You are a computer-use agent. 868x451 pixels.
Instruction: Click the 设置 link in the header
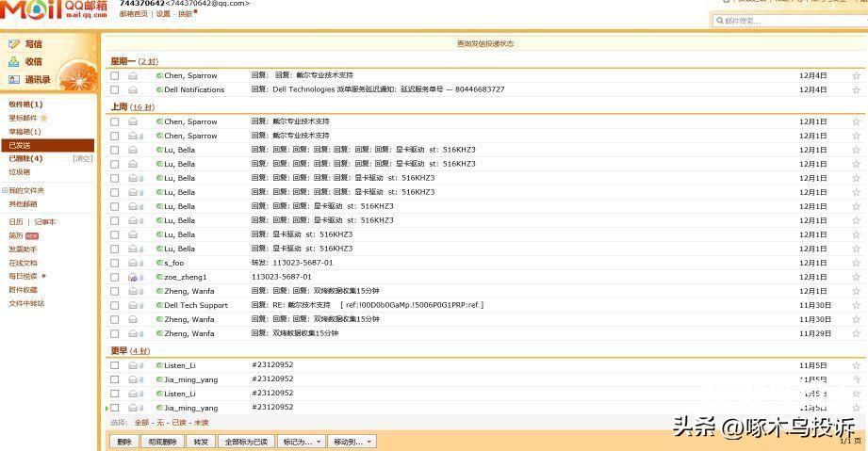163,14
